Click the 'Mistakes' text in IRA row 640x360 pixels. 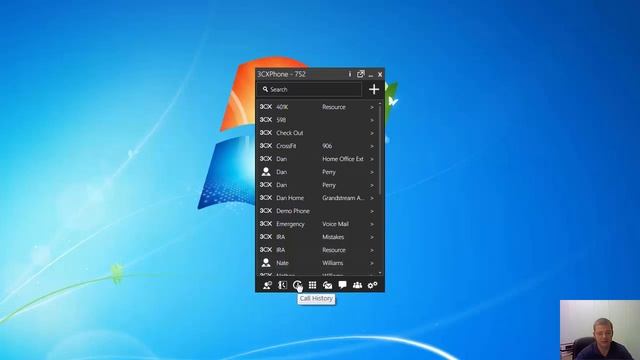point(333,237)
